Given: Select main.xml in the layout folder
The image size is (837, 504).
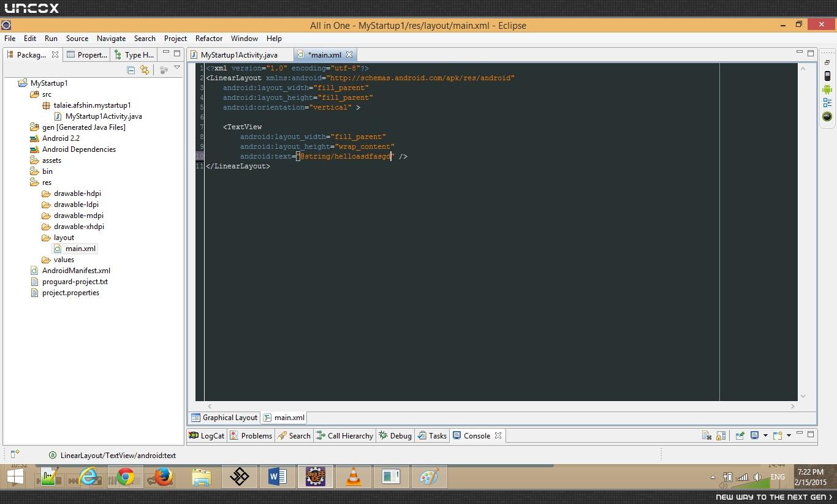Looking at the screenshot, I should [80, 248].
